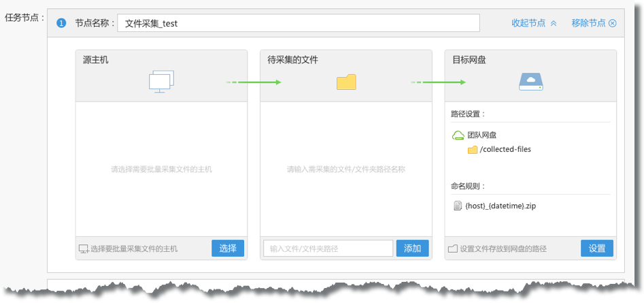Click the node name field 文件采集_test
644x303 pixels.
click(x=298, y=23)
